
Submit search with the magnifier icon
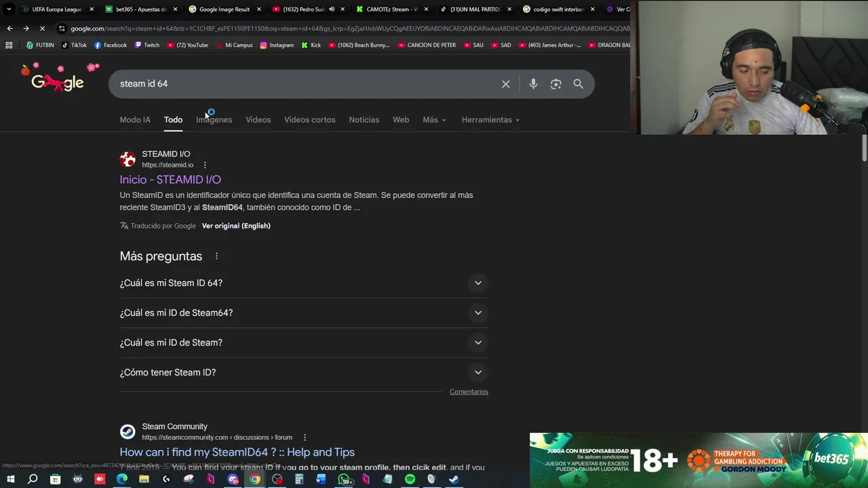click(578, 84)
